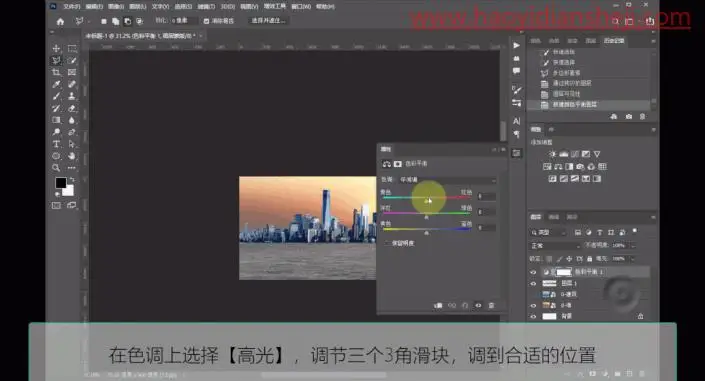Delete adjustment layer via Properties trash icon

pyautogui.click(x=491, y=305)
